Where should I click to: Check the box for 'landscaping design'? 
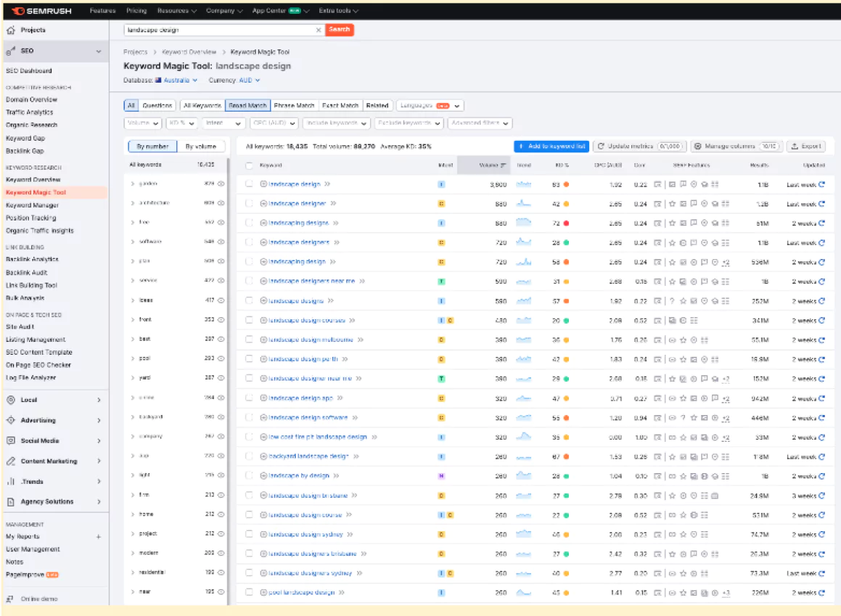(x=249, y=262)
